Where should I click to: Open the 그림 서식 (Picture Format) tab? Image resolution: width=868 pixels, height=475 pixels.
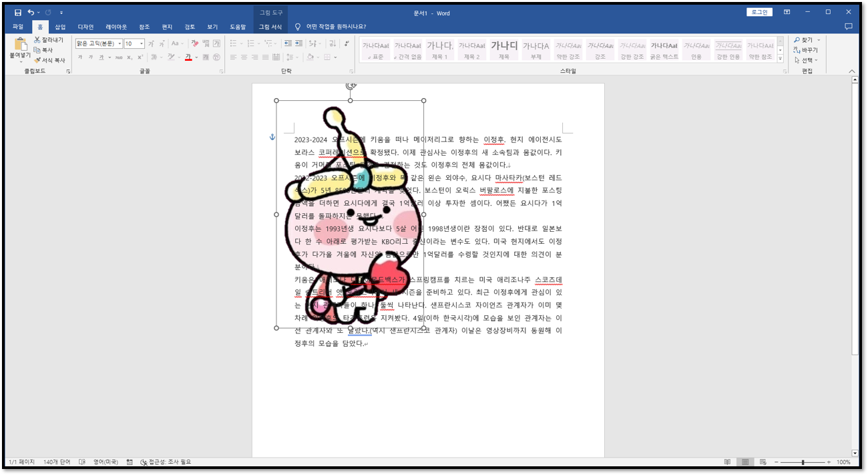coord(270,27)
